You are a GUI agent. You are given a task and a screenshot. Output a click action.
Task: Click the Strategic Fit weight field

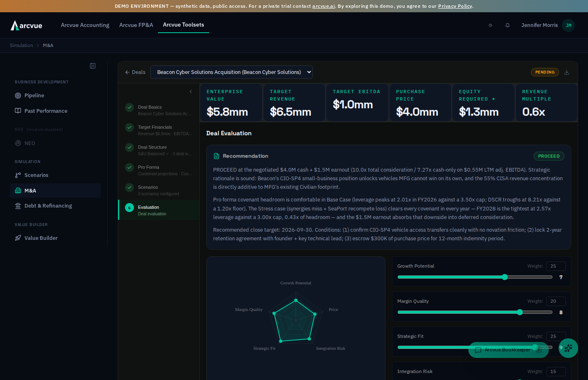point(556,336)
